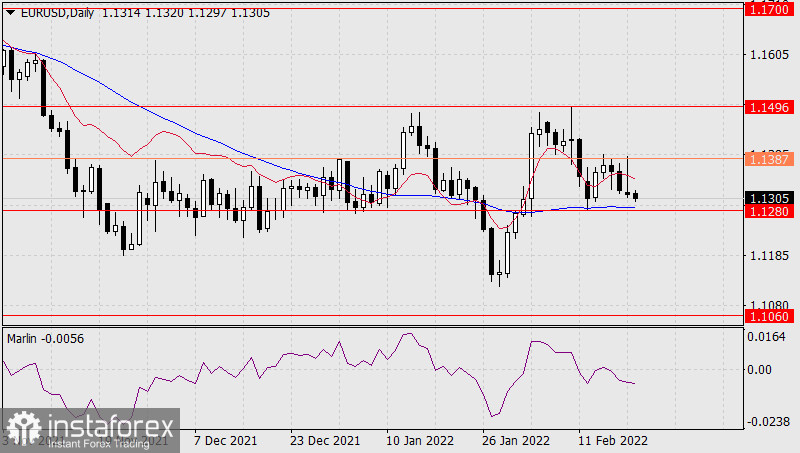This screenshot has width=800, height=453.
Task: Click the Marlin -0.0056 indicator label
Action: [x=46, y=338]
